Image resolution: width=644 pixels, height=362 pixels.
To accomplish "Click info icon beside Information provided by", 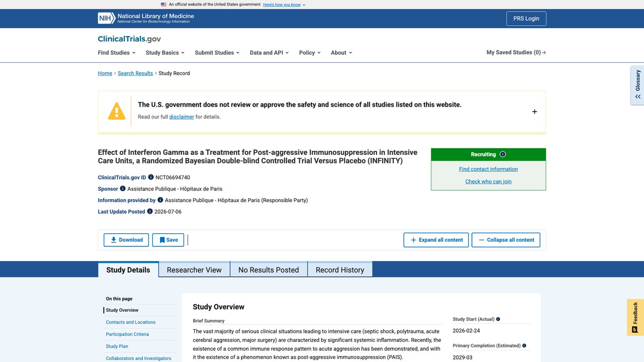I will [x=160, y=200].
